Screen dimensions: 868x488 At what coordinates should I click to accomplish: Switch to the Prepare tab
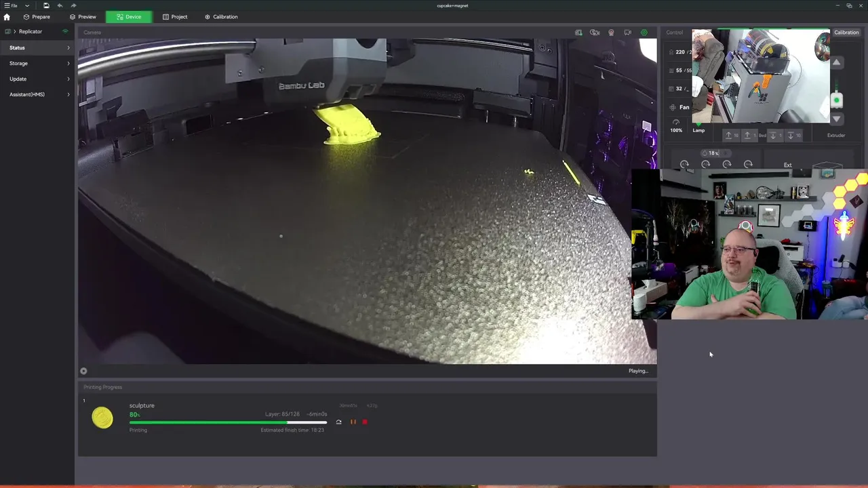pyautogui.click(x=37, y=17)
